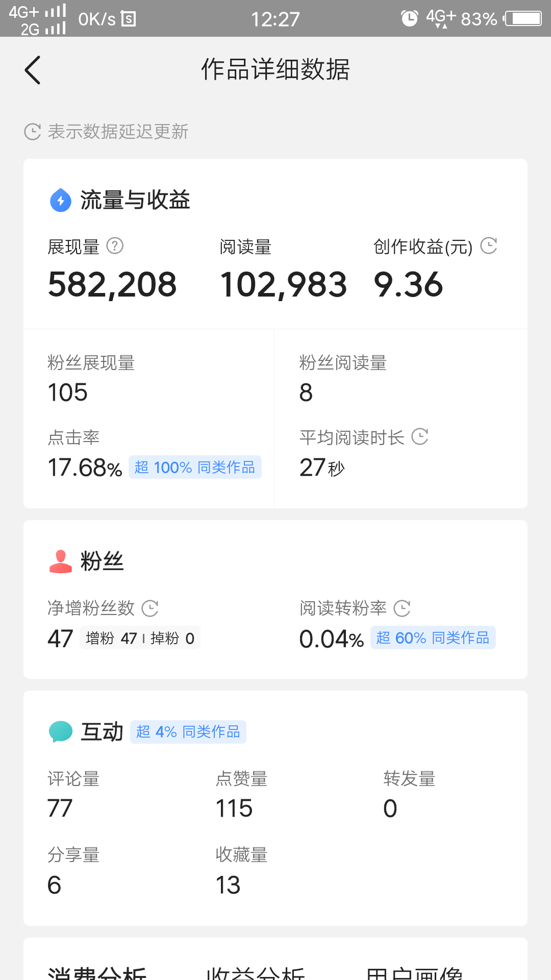Tap the 收藏量 label

point(242,854)
